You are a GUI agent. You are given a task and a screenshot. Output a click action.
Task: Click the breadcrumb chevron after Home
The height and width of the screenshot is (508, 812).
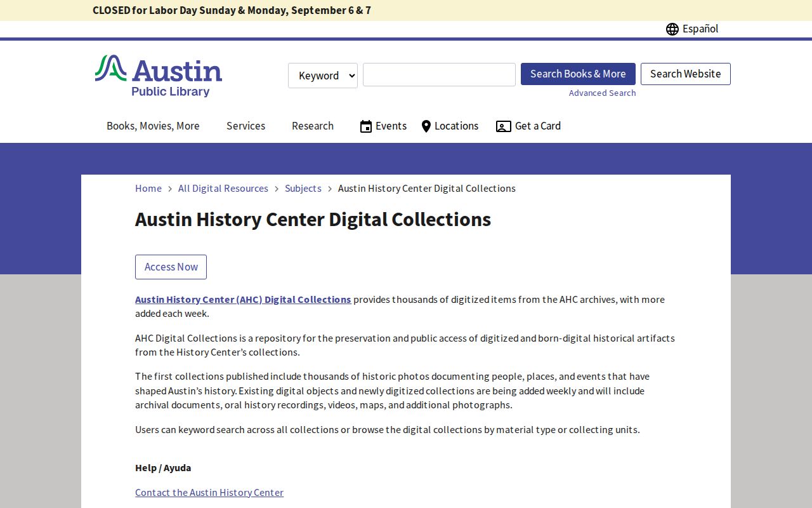pos(170,189)
